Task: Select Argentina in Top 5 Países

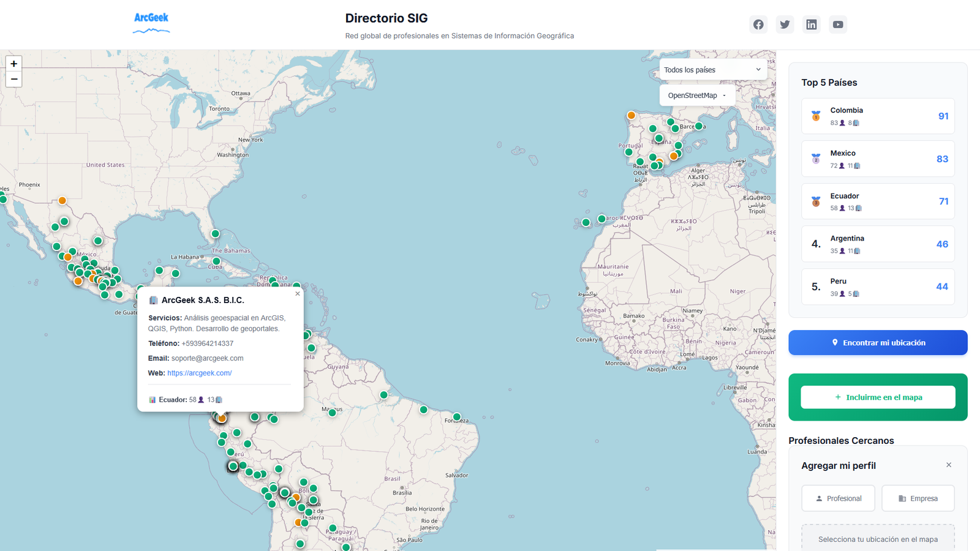Action: [x=878, y=244]
